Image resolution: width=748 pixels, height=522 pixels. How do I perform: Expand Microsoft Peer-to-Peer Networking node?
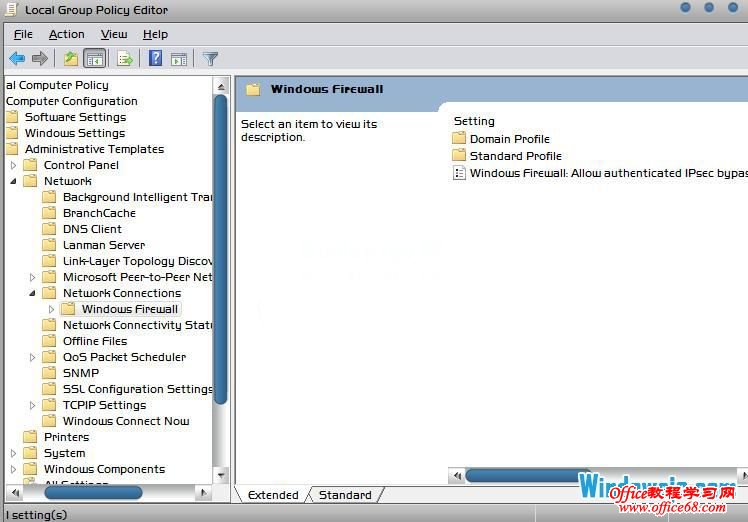(x=32, y=277)
